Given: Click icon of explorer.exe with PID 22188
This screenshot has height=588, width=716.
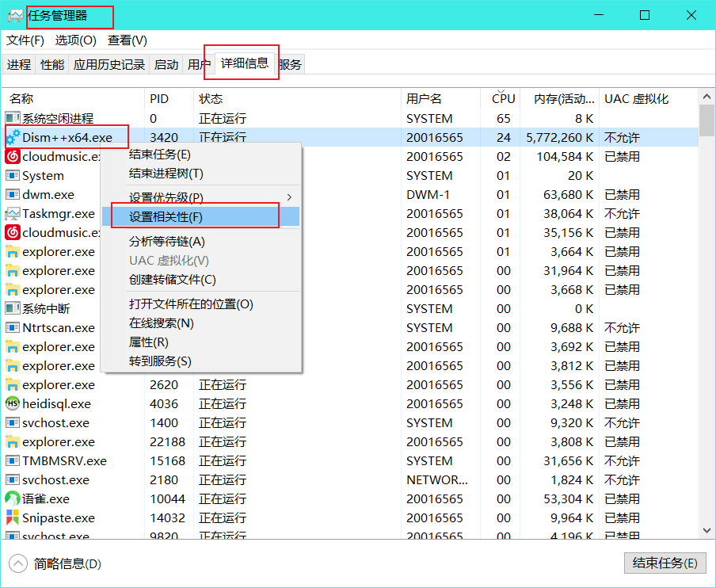Looking at the screenshot, I should pyautogui.click(x=13, y=442).
